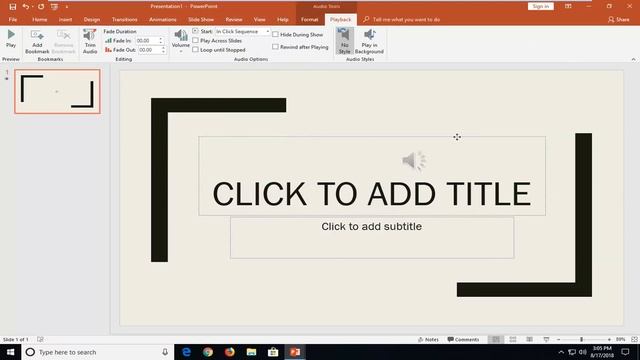
Task: Click the Share button
Action: [619, 19]
